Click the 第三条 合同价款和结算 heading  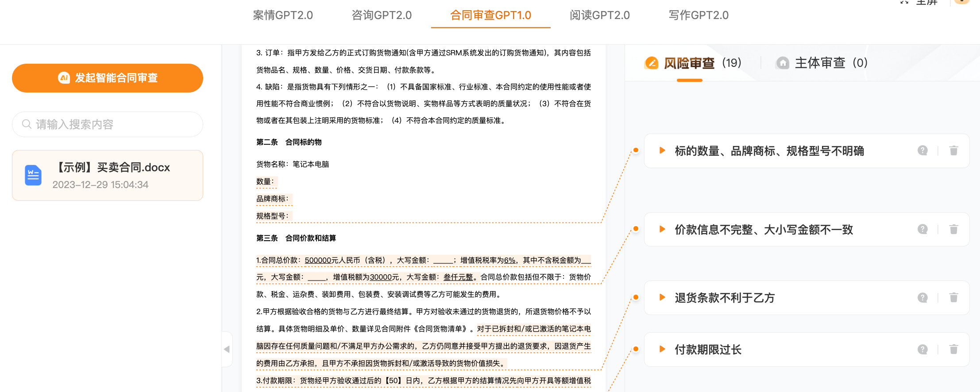point(296,238)
